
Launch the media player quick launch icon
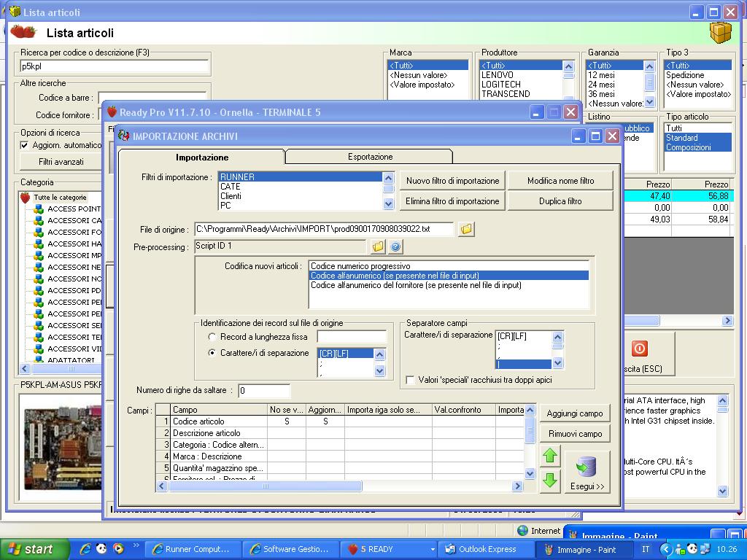pyautogui.click(x=118, y=548)
